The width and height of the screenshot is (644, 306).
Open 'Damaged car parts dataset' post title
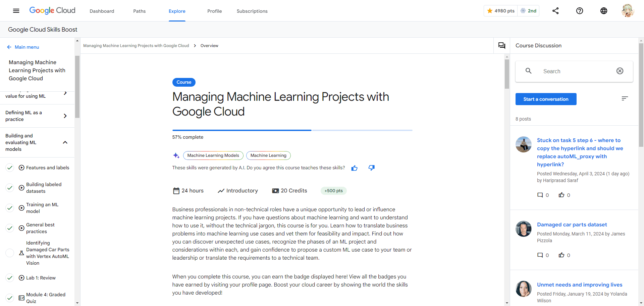click(x=572, y=224)
